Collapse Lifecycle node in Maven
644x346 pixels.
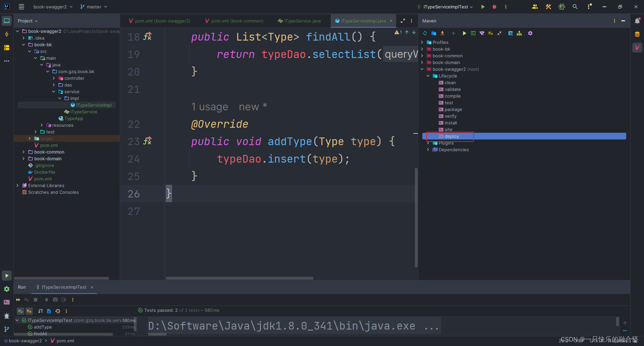point(428,76)
